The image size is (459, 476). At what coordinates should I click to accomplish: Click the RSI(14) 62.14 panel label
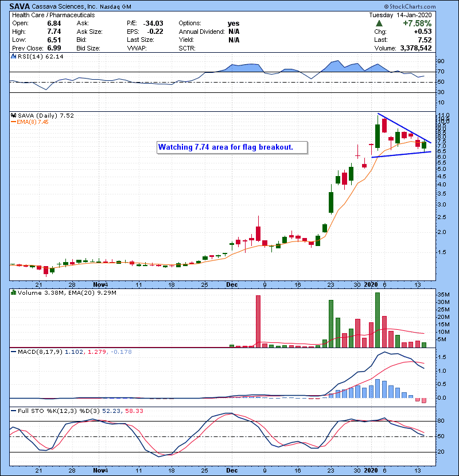pyautogui.click(x=40, y=56)
